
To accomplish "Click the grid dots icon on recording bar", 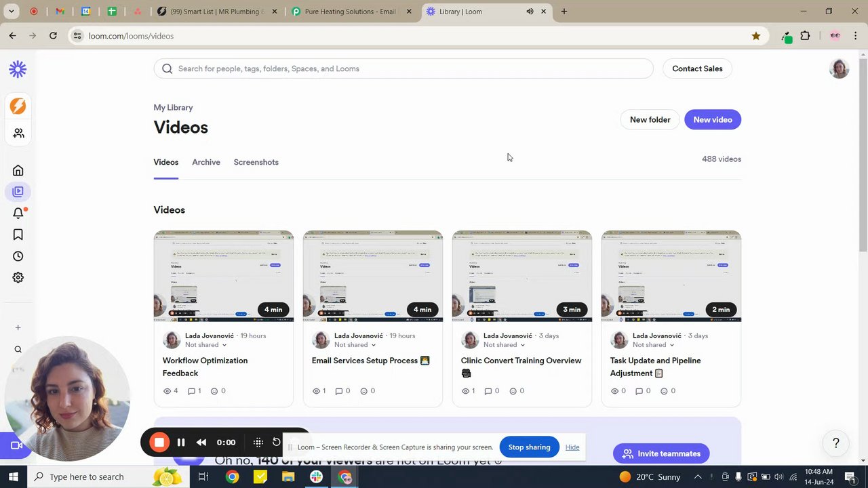I will [258, 442].
